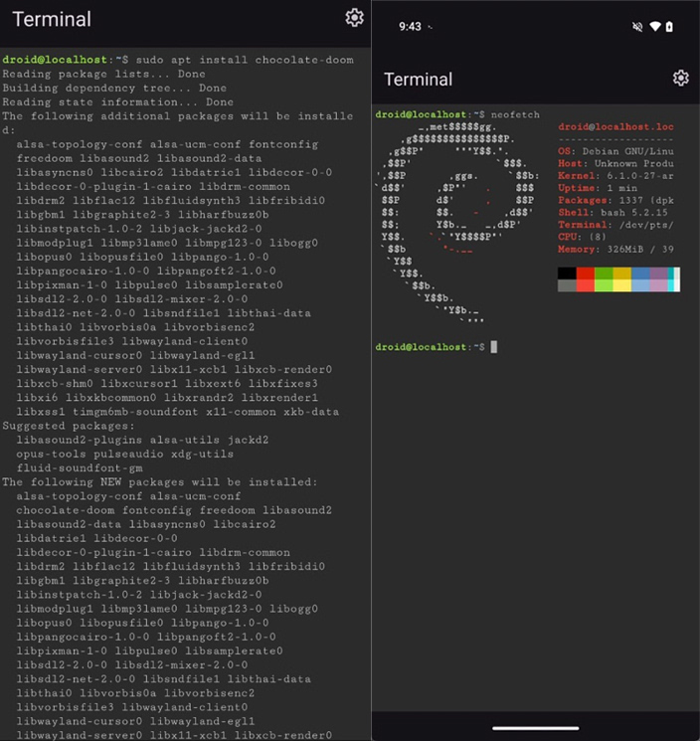Tap the Wi-Fi signal icon in status bar

[654, 27]
